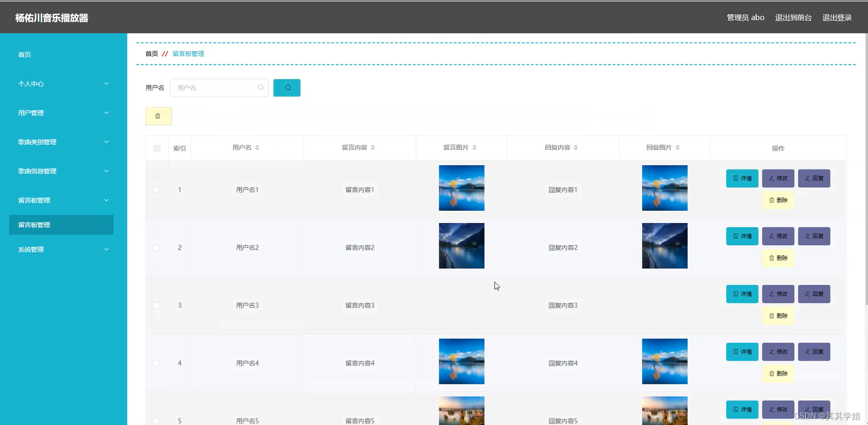Open 回复图片 thumbnail in row 2

point(665,246)
